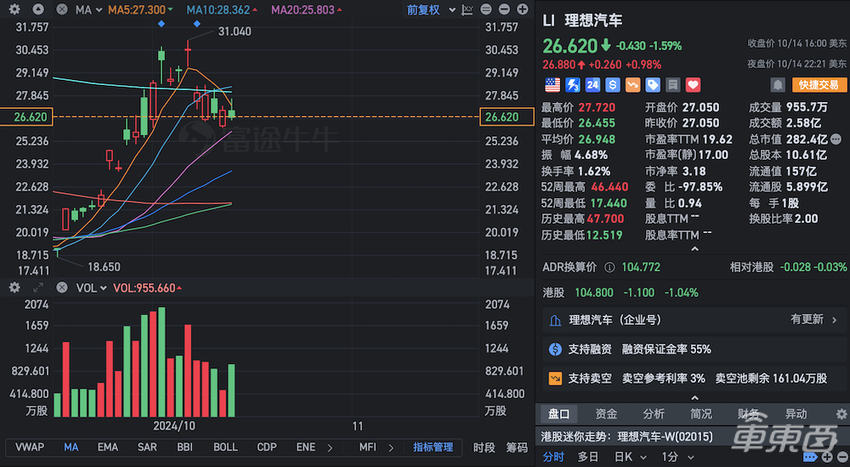Toggle the VWAP indicator
850x467 pixels.
(x=29, y=447)
